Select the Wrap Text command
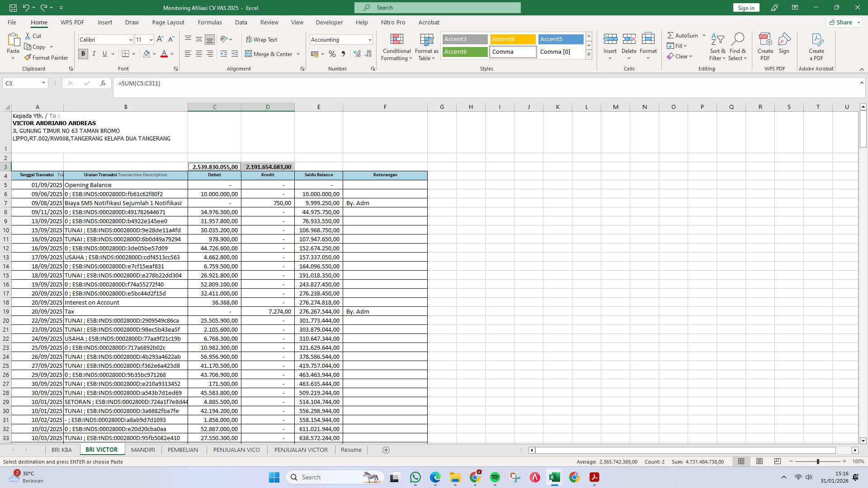The width and height of the screenshot is (868, 488). (261, 39)
